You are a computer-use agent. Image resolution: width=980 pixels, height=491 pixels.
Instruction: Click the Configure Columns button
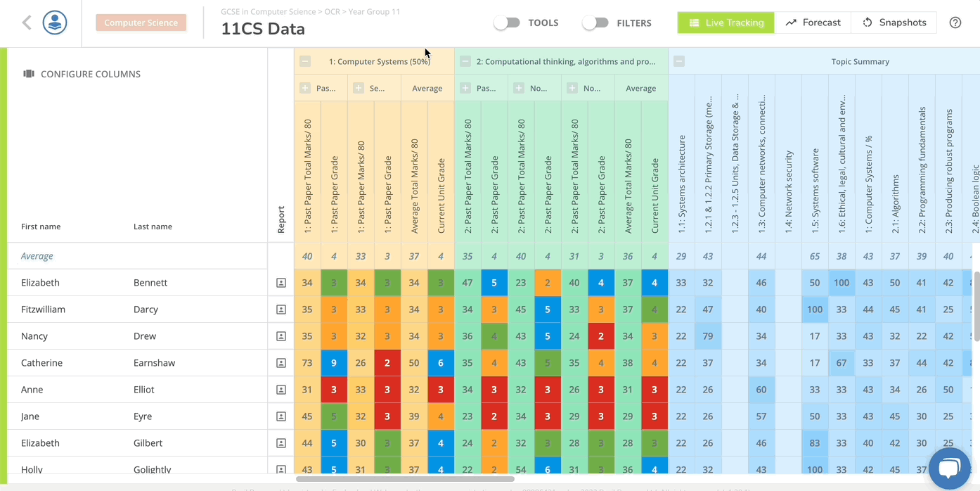[x=82, y=74]
